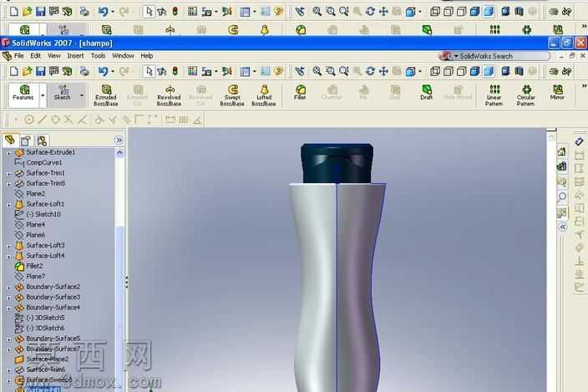
Task: Open the SolidWorks Resources house icon in task pane
Action: pyautogui.click(x=561, y=151)
